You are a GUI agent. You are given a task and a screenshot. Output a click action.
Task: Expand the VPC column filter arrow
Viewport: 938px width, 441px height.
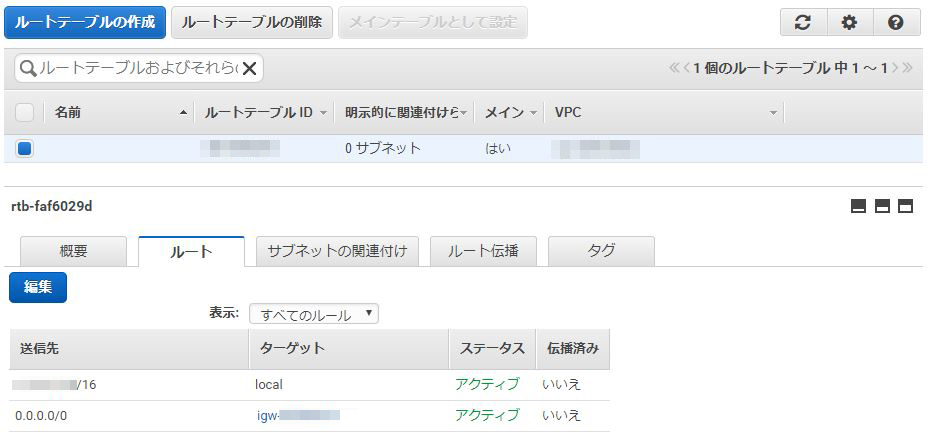[x=773, y=112]
